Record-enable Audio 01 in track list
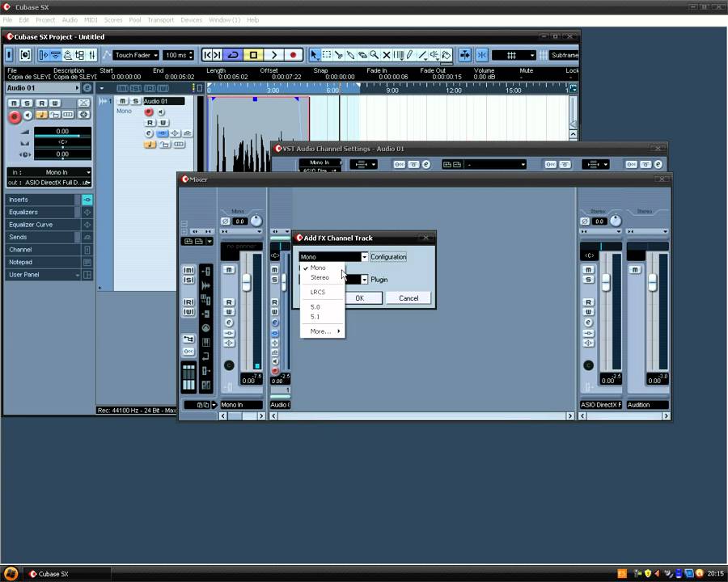 click(x=149, y=112)
